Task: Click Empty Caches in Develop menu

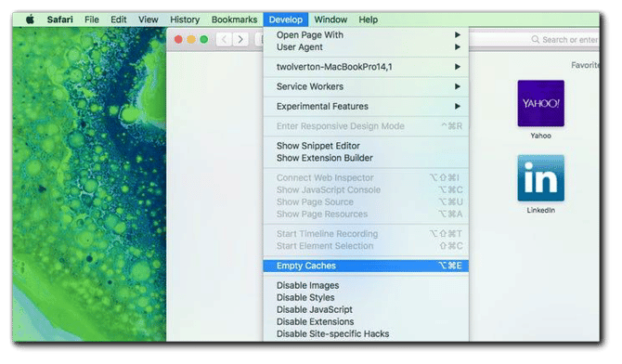Action: click(366, 266)
